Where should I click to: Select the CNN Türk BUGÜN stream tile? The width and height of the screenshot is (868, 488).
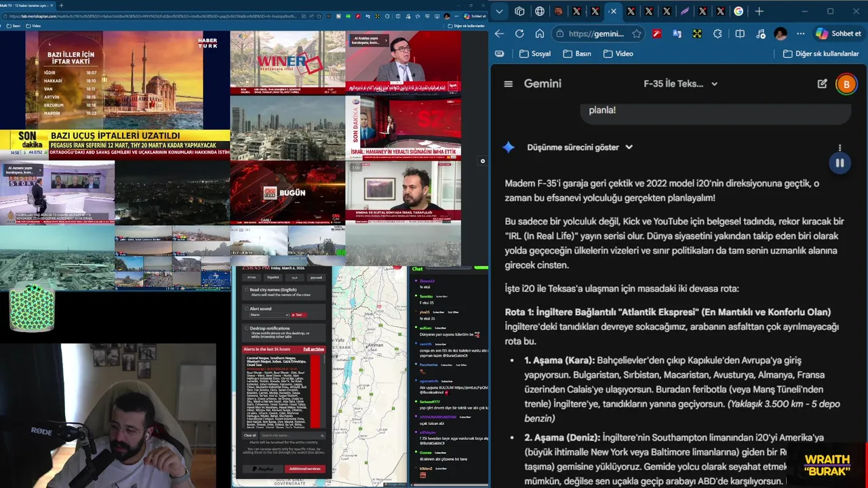pyautogui.click(x=288, y=192)
